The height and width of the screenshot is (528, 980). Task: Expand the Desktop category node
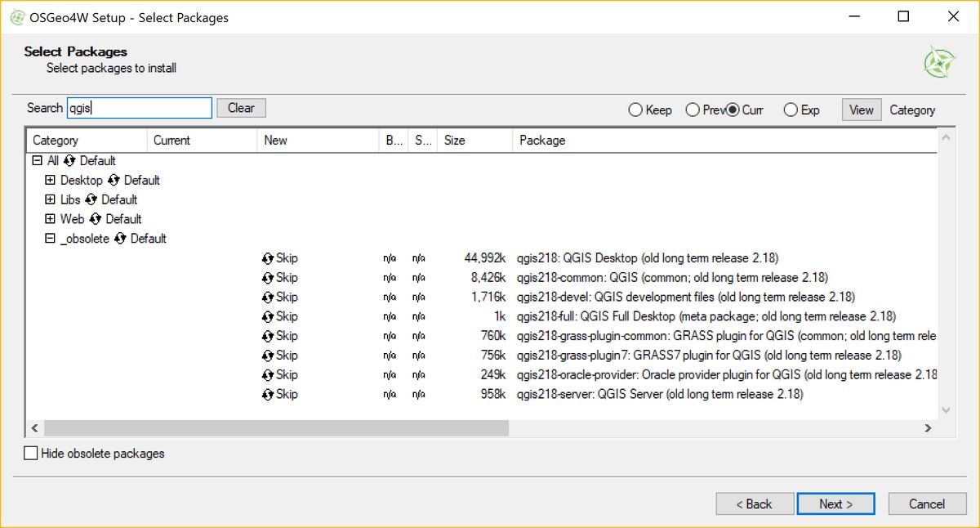click(x=51, y=181)
